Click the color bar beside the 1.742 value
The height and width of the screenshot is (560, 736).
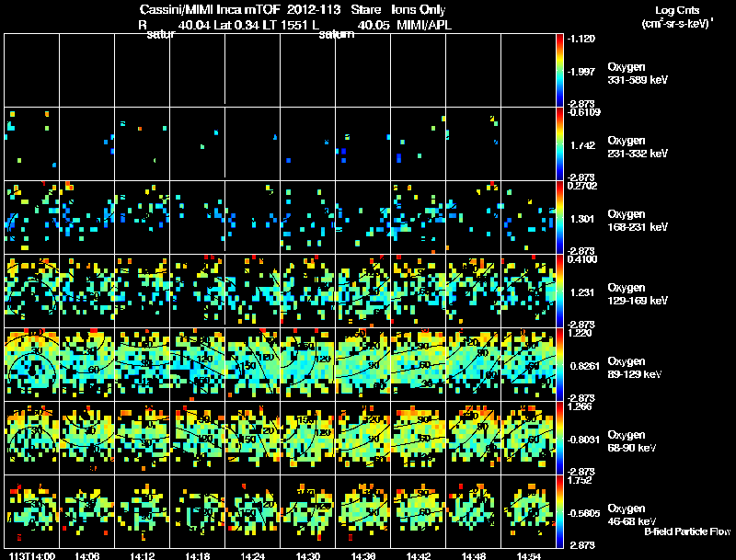pos(559,143)
